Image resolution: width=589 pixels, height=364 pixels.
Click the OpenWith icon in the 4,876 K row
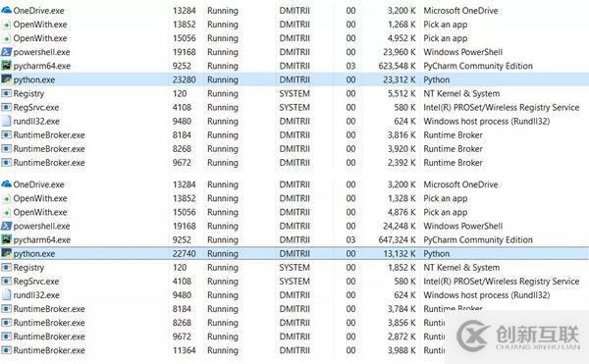click(7, 213)
